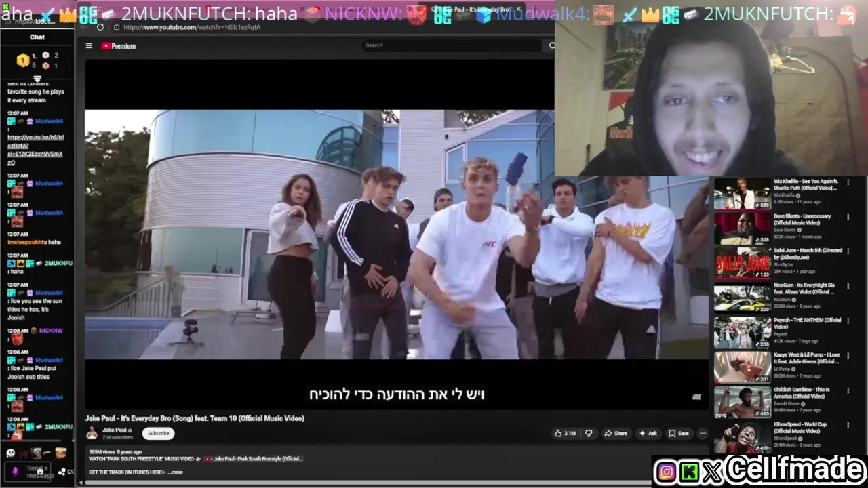Collapse the chat leaderboard arrow
The width and height of the screenshot is (868, 488).
coord(37,79)
